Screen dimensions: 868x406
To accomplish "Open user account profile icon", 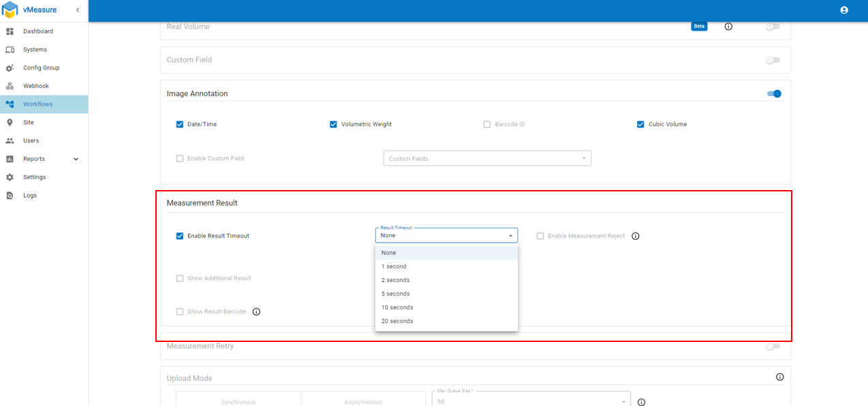I will 844,10.
